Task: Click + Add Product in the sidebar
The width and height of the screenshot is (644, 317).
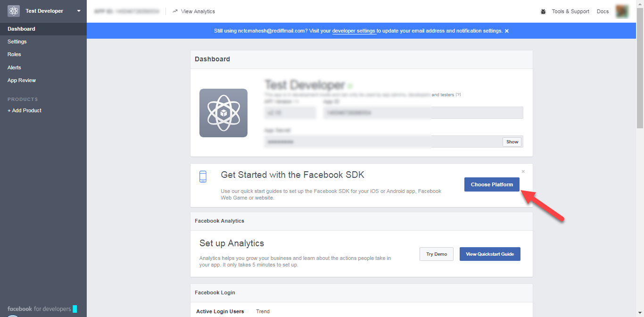Action: [x=25, y=110]
